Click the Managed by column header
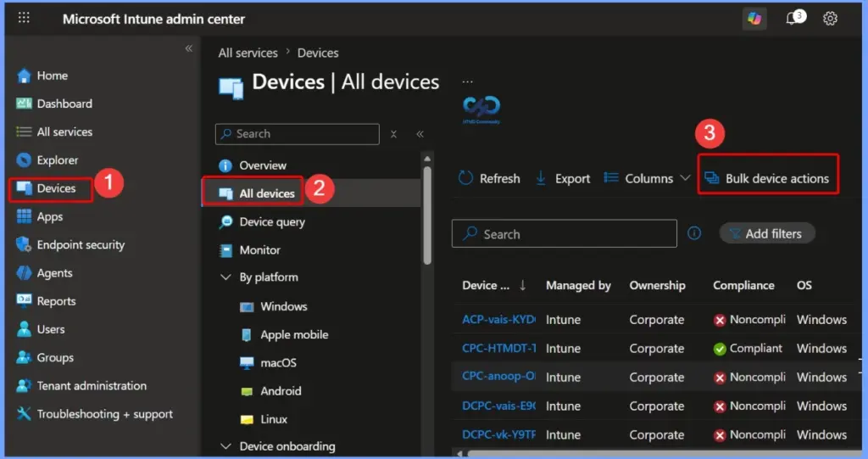 coord(578,285)
